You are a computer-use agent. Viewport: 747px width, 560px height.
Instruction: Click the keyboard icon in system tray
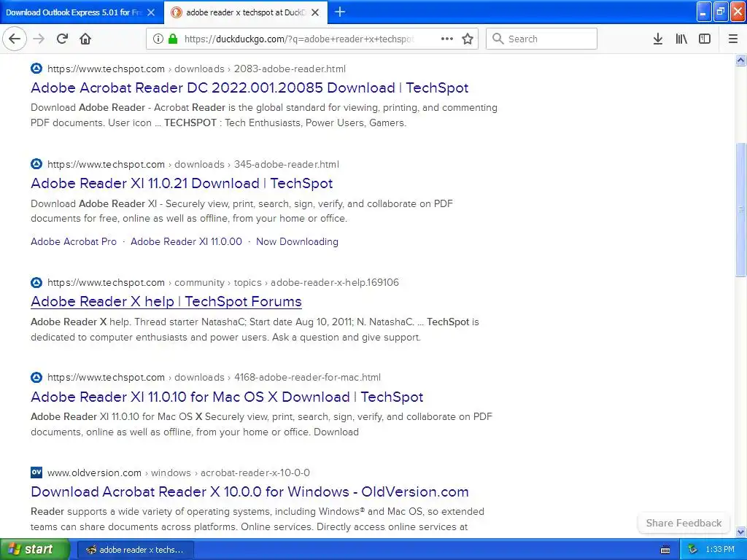(x=665, y=550)
